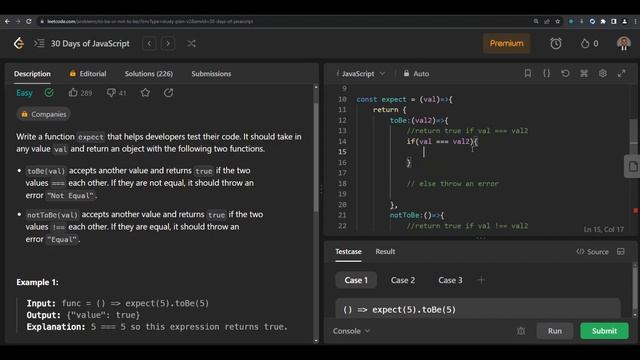Screen dimensions: 640x360
Task: Bookmark page with browser star icon
Action: tap(558, 21)
